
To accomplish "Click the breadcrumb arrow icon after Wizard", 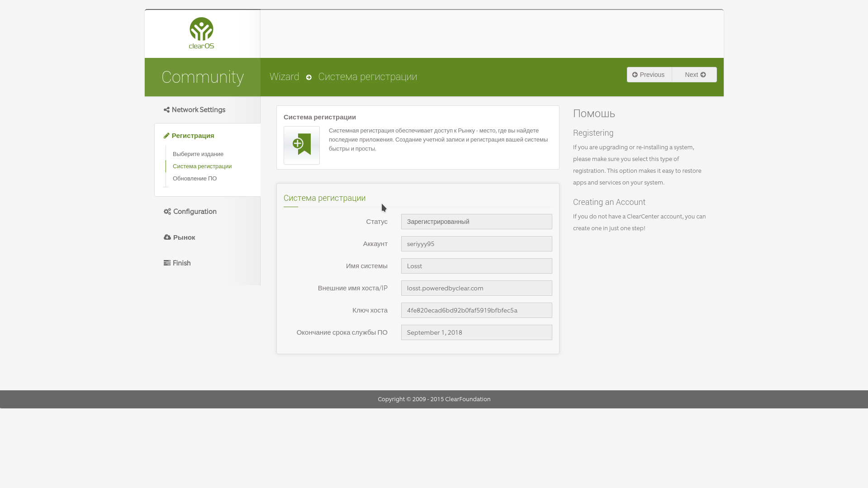I will coord(309,77).
